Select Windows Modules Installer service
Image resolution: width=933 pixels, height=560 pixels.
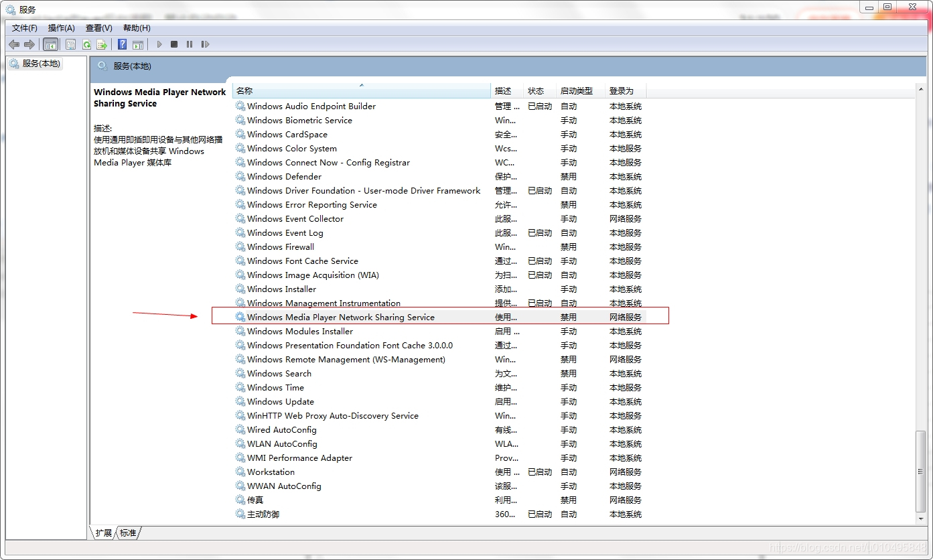pyautogui.click(x=440, y=331)
